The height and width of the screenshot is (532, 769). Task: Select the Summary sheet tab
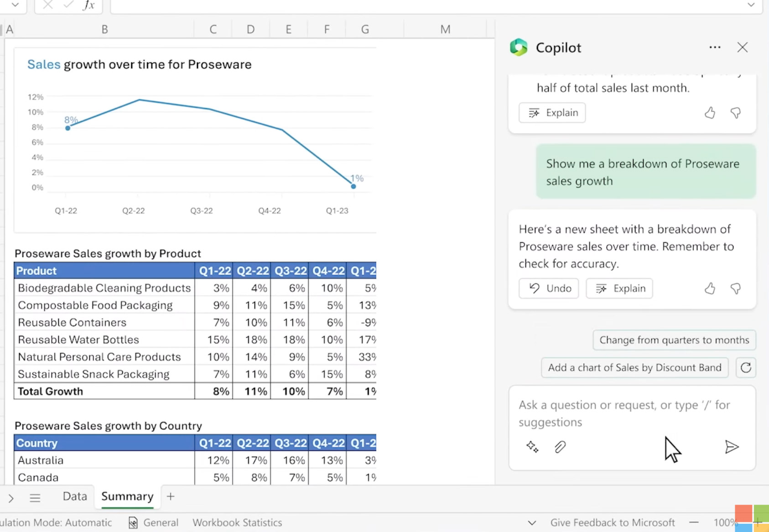[127, 496]
